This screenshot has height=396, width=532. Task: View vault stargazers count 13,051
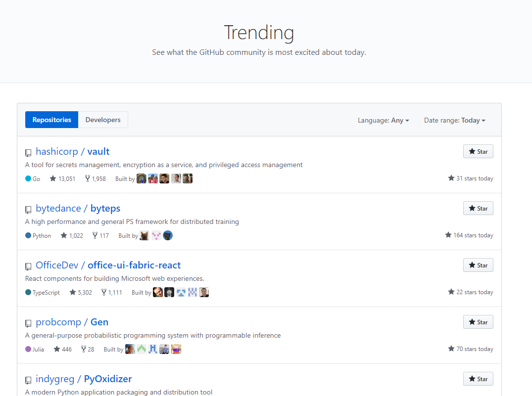tap(62, 178)
